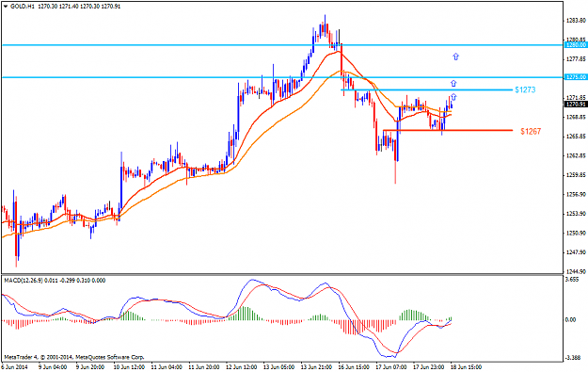Click the GOLD,H1 symbol title

pyautogui.click(x=23, y=7)
